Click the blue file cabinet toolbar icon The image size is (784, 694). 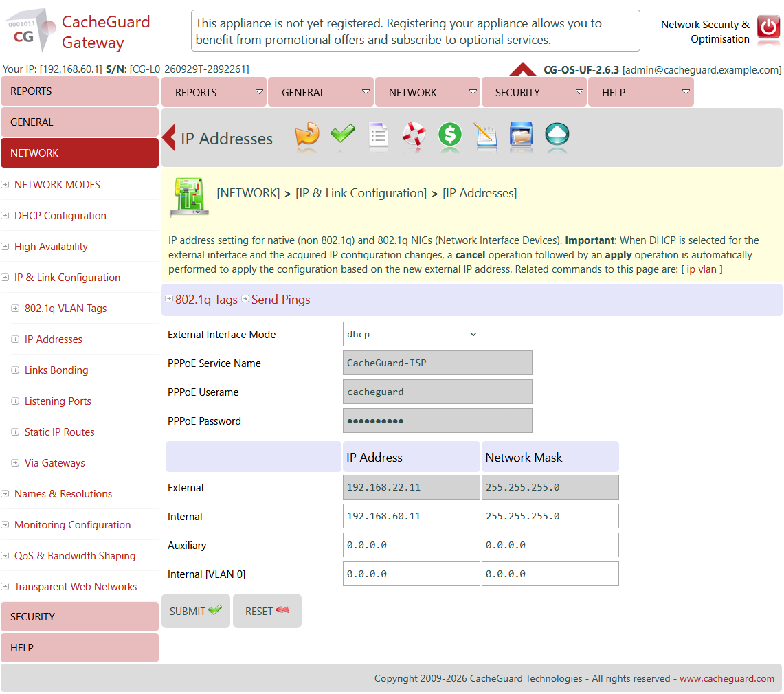[521, 135]
